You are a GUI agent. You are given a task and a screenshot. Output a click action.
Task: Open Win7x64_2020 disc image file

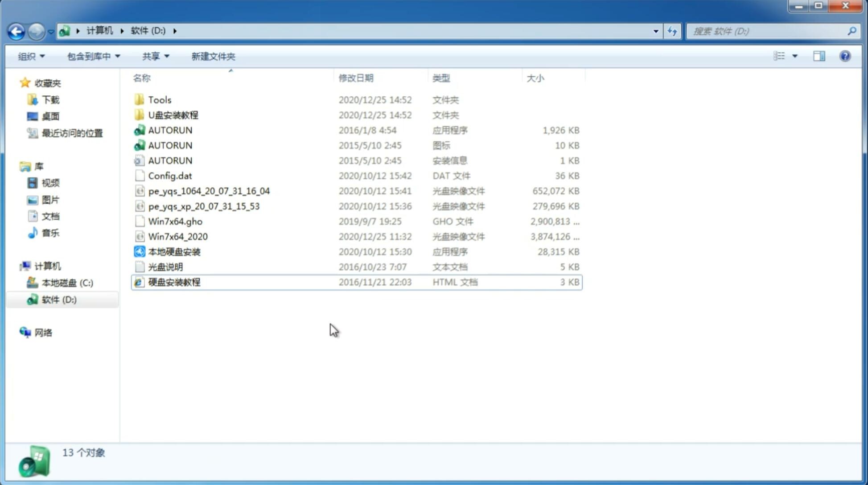click(x=177, y=237)
